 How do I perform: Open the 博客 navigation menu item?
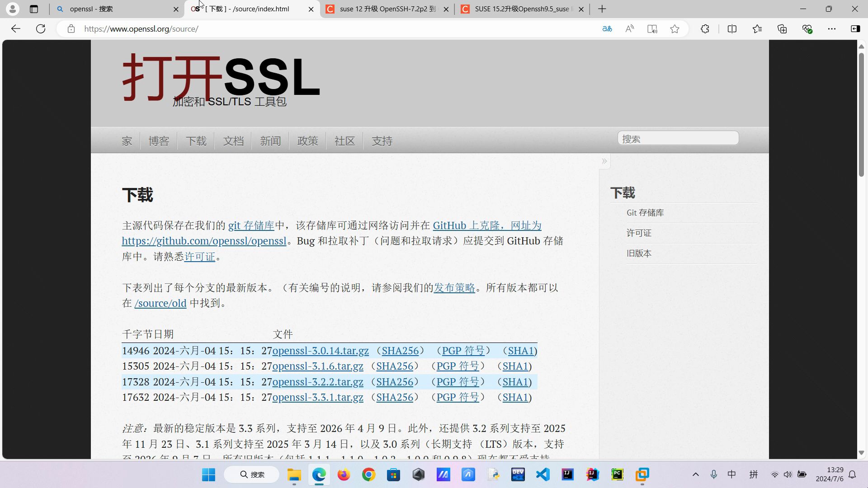pos(159,141)
